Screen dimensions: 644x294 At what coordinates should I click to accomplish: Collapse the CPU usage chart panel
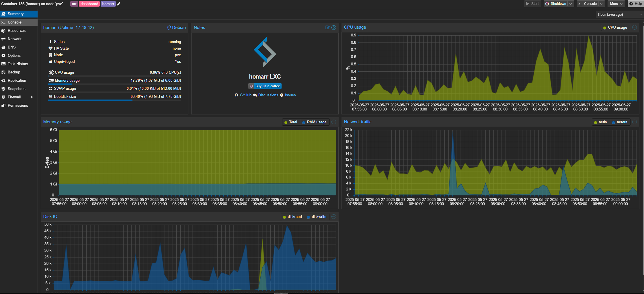click(635, 28)
